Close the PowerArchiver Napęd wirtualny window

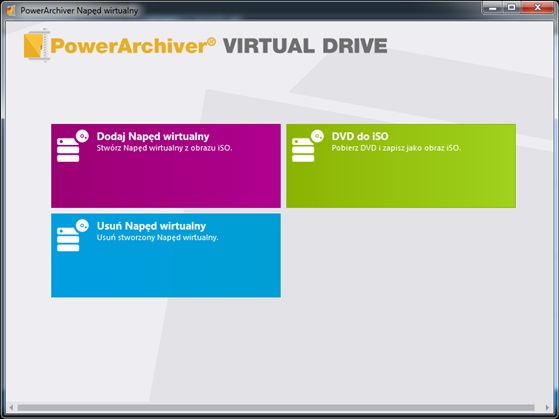click(538, 7)
